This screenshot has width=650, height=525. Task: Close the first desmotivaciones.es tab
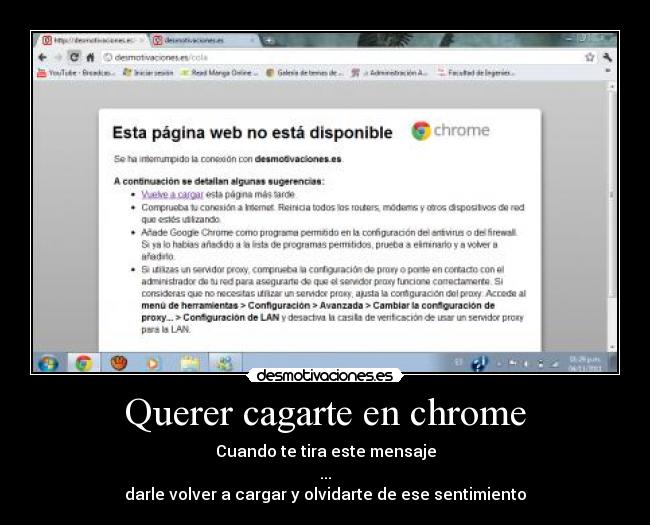pyautogui.click(x=141, y=40)
